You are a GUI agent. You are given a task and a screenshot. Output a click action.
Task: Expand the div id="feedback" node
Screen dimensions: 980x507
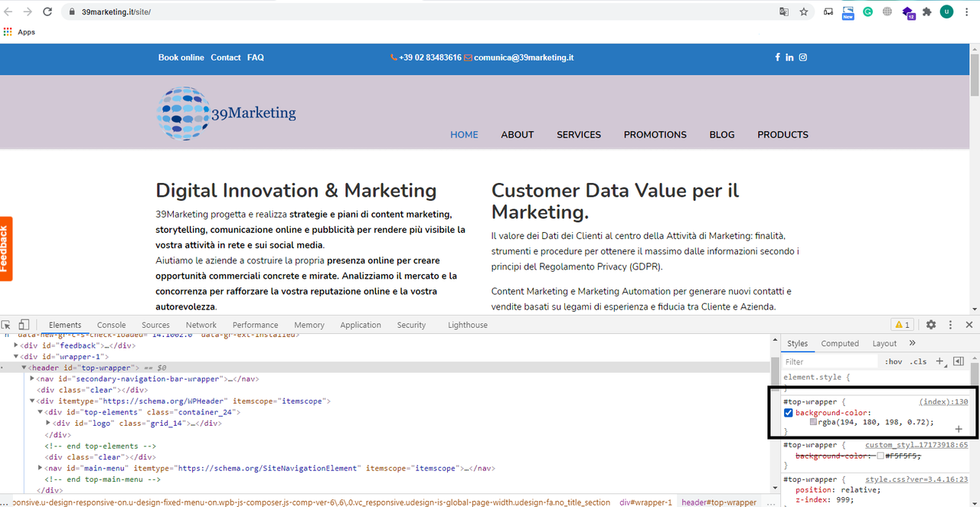tap(17, 345)
